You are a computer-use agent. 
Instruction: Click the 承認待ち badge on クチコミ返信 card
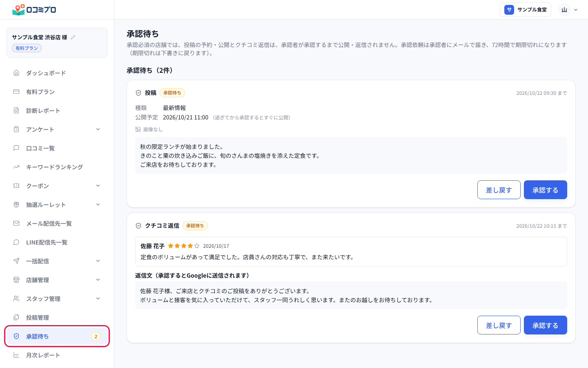195,226
